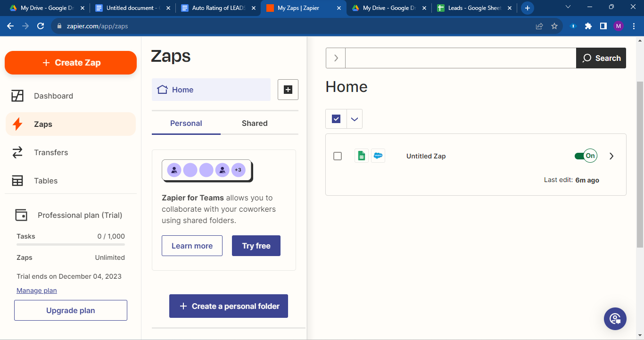
Task: Open the share page icon in address bar
Action: (x=539, y=26)
